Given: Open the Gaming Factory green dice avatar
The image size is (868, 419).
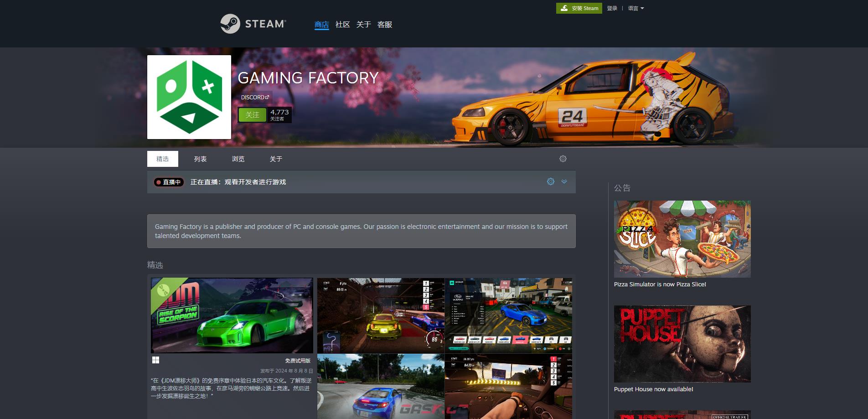Looking at the screenshot, I should (189, 97).
